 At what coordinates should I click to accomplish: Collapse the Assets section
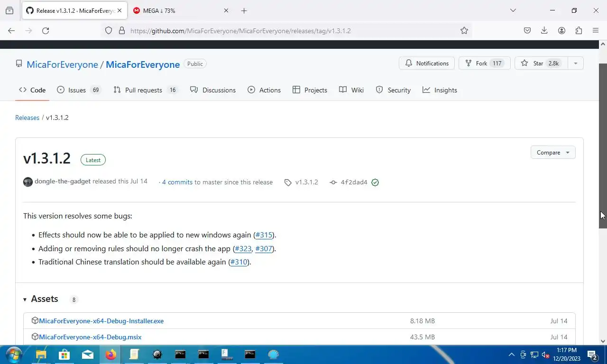(x=41, y=299)
